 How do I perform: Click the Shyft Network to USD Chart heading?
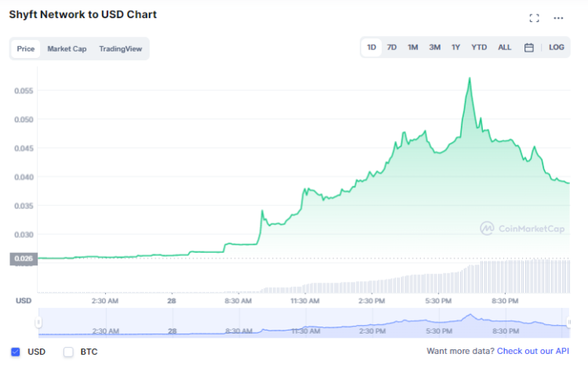(x=83, y=15)
